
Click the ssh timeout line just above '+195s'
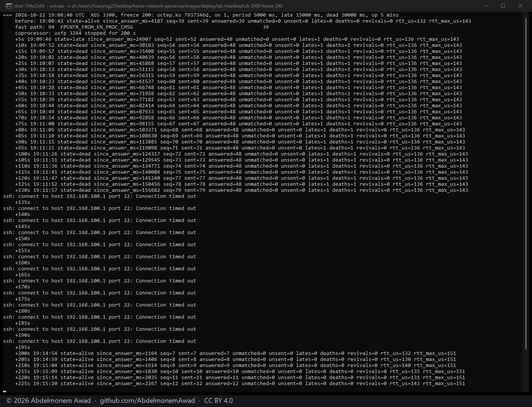point(100,341)
